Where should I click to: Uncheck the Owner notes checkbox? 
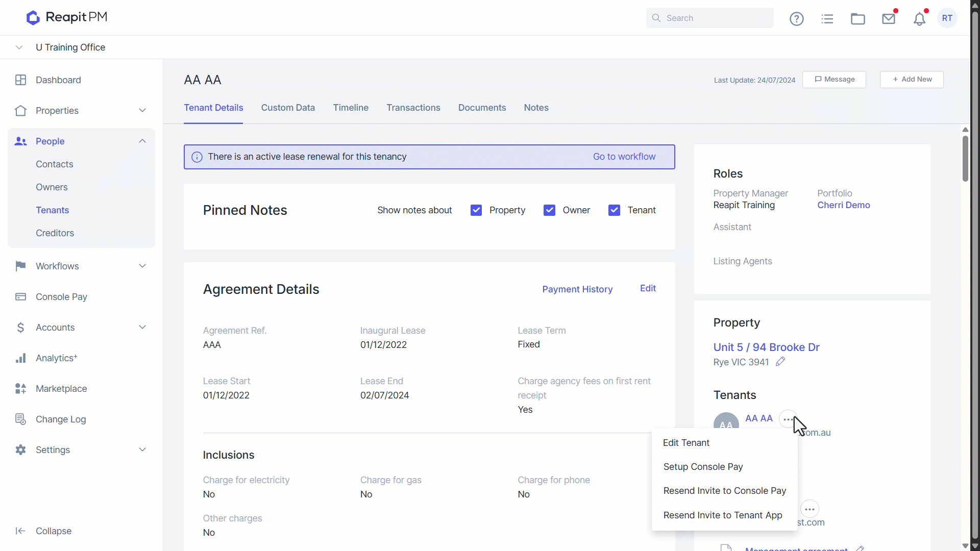click(549, 210)
